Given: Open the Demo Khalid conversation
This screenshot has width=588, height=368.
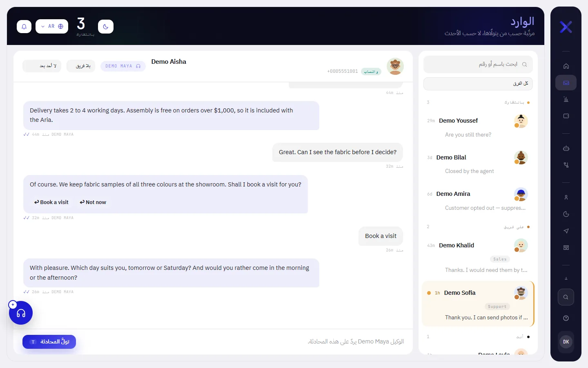Looking at the screenshot, I should (x=478, y=257).
